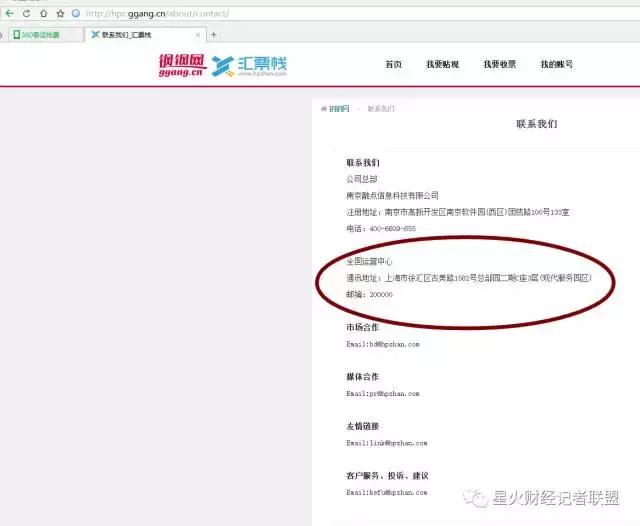This screenshot has height=526, width=640.
Task: Click the bold 联系我们 section heading
Action: click(x=363, y=163)
